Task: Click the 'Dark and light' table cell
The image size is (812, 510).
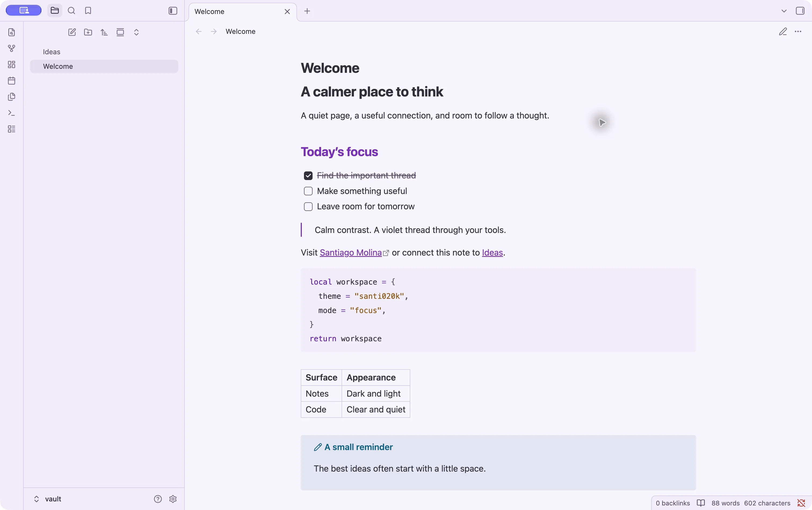Action: (376, 394)
